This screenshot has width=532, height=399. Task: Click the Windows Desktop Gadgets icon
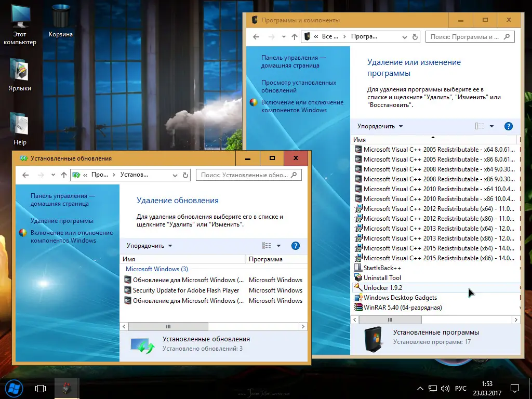[358, 298]
